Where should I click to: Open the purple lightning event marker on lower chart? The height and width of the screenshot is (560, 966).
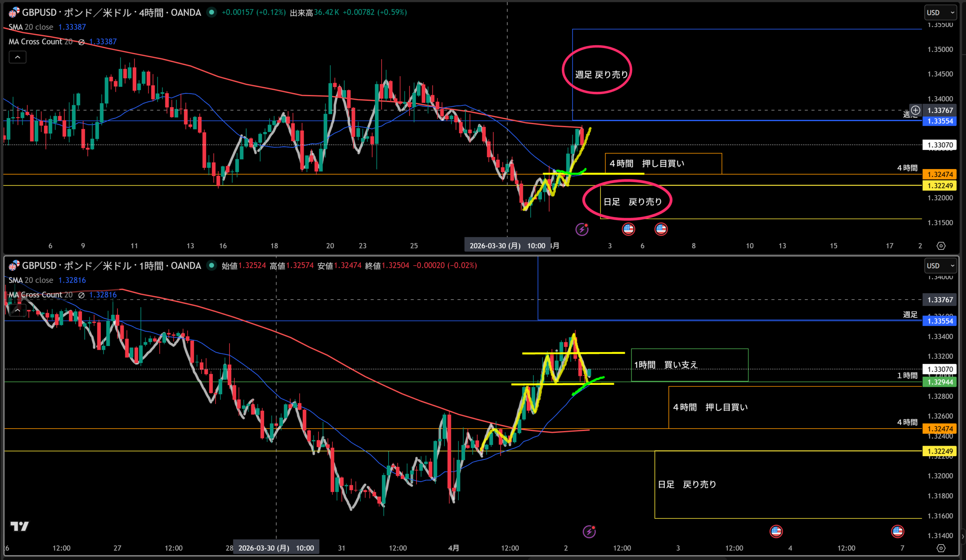tap(589, 531)
